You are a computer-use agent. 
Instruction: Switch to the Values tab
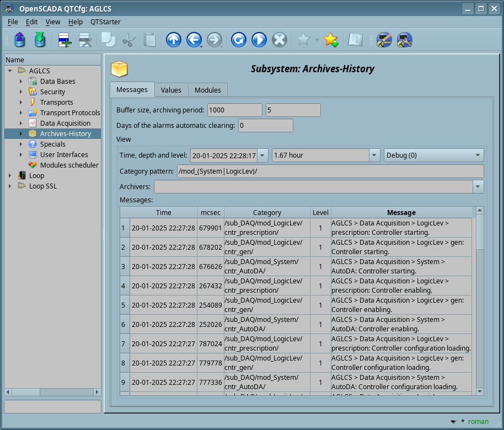click(x=171, y=90)
